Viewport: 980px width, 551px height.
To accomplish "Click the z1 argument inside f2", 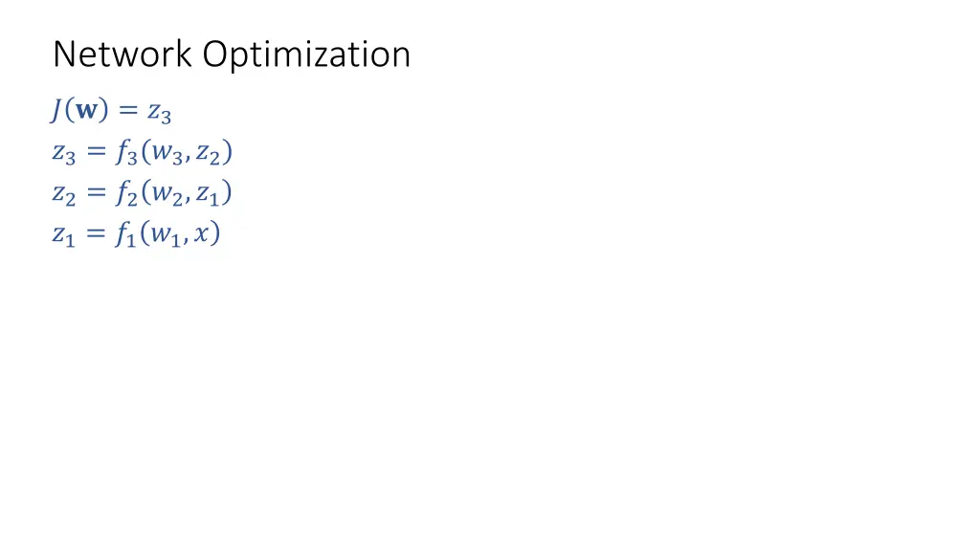I will 209,195.
